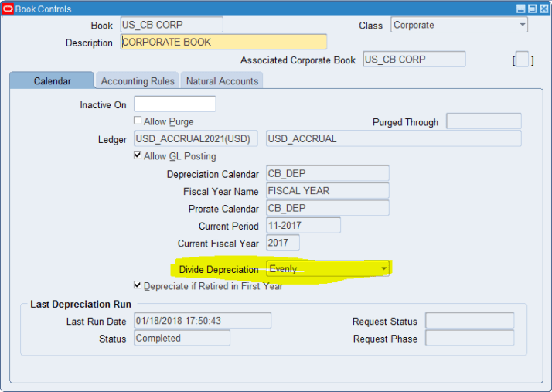The image size is (552, 392).
Task: Click the Ledger field USD_ACCRUAL2021(USD)
Action: [x=196, y=139]
